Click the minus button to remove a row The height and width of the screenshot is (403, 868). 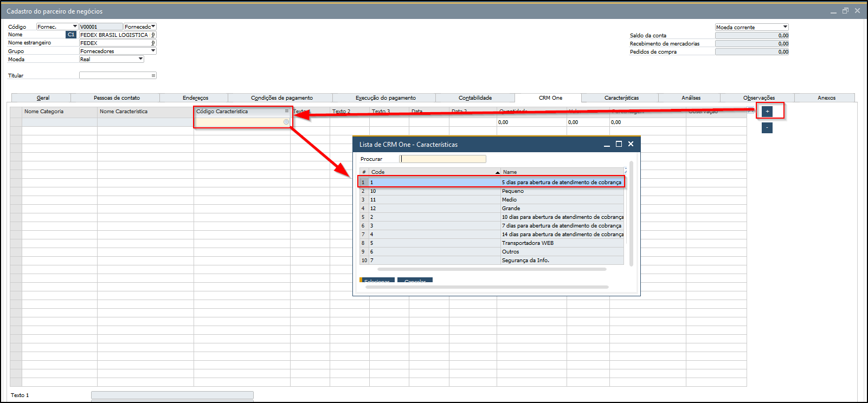(x=767, y=128)
